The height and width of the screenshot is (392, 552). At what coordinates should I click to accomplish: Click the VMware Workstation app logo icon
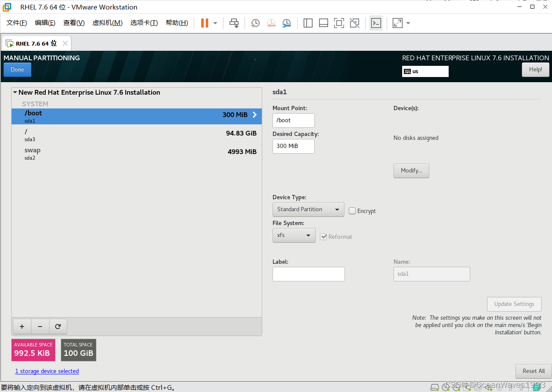pyautogui.click(x=7, y=7)
